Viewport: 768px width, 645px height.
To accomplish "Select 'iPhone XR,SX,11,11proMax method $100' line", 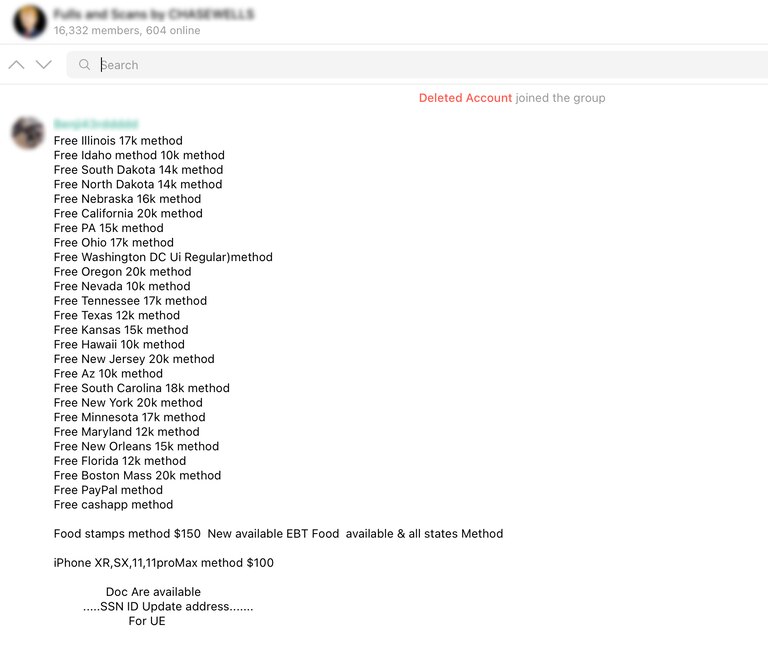I will pos(164,563).
